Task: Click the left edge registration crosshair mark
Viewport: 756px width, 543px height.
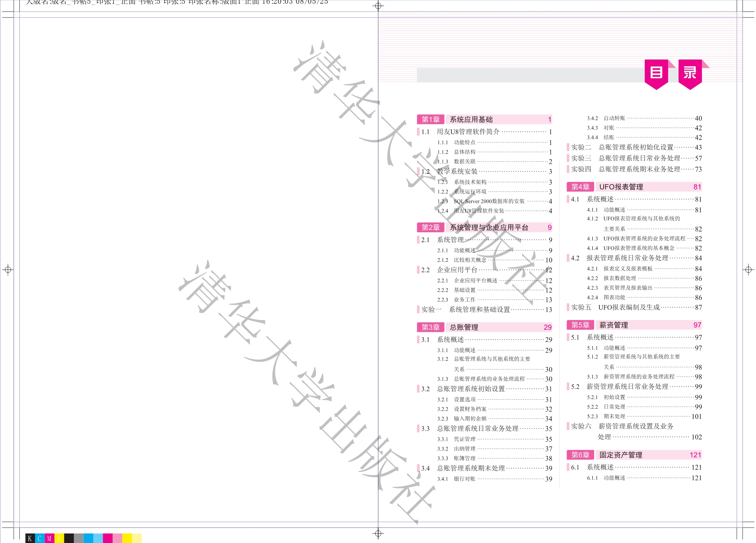Action: (8, 269)
